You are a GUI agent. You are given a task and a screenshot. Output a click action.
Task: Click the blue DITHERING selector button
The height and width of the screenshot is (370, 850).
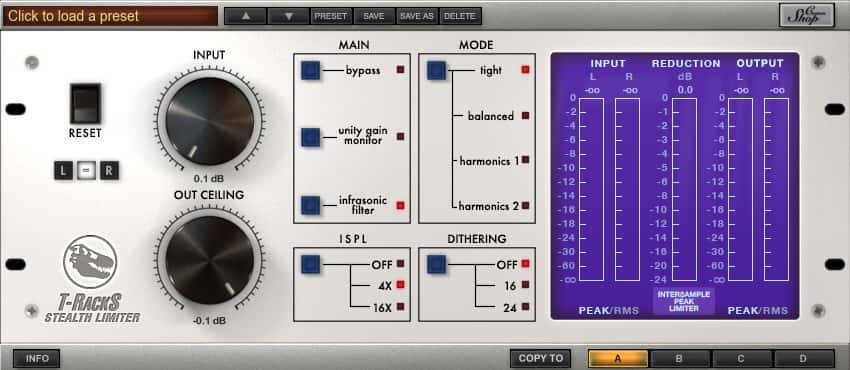pos(436,264)
